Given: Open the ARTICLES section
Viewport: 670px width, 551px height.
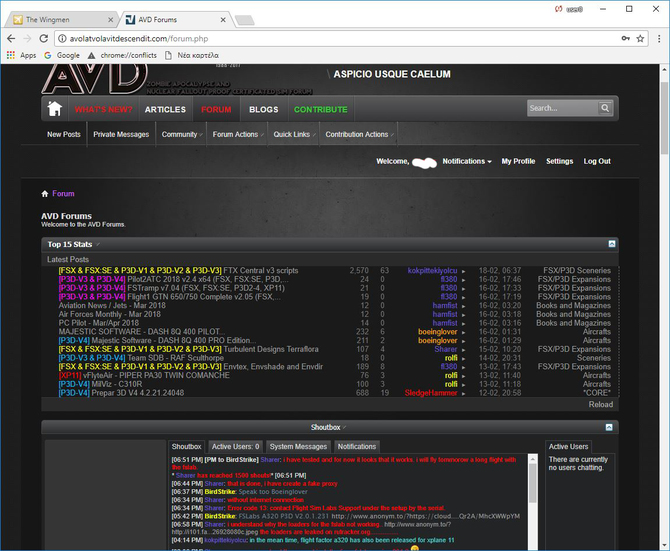Looking at the screenshot, I should 165,109.
